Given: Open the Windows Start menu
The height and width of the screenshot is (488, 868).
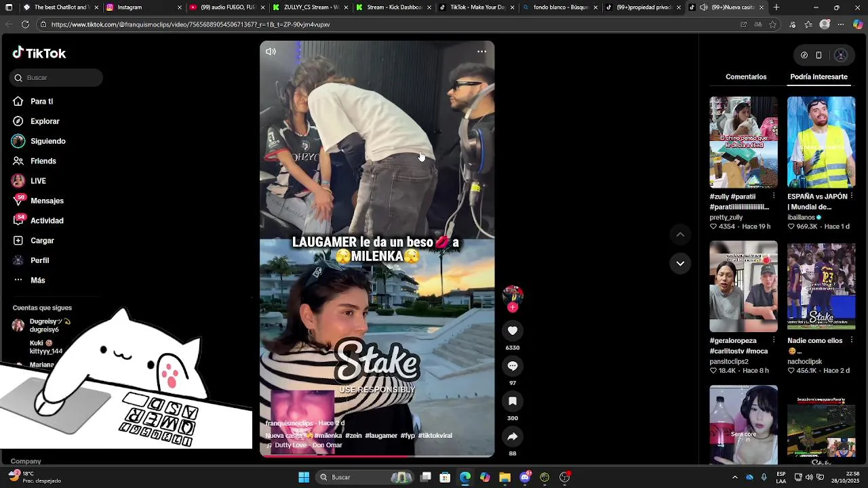Looking at the screenshot, I should [304, 477].
